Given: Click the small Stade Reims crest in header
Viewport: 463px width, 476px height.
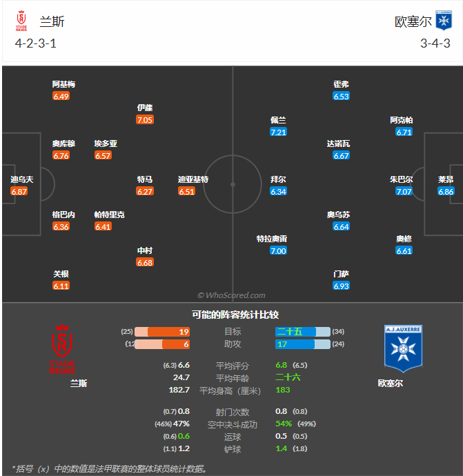Looking at the screenshot, I should [x=21, y=22].
